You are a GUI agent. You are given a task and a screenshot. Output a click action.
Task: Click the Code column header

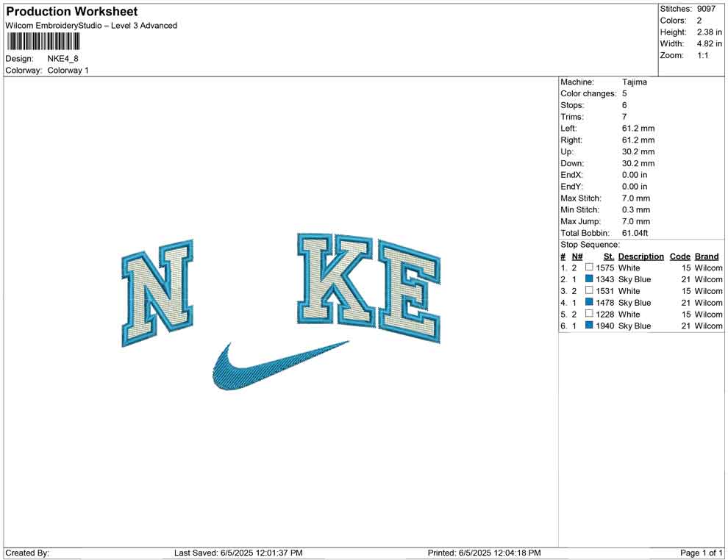click(679, 256)
